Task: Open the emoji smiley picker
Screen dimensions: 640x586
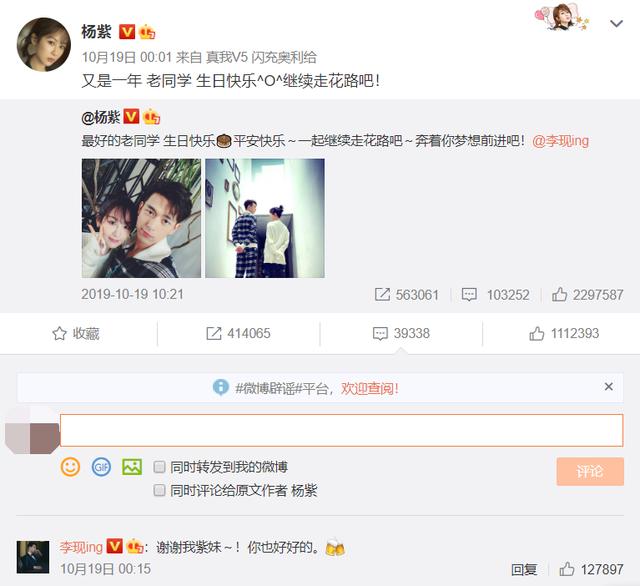Action: coord(70,467)
